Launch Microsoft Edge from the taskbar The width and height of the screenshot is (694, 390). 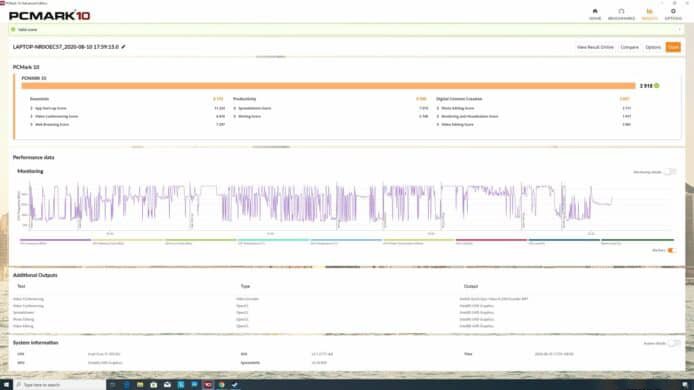(x=127, y=385)
